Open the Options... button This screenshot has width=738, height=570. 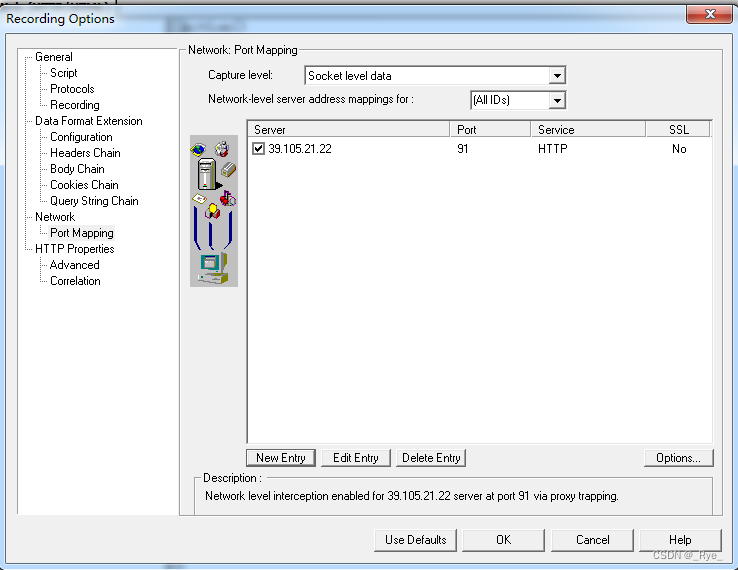coord(678,458)
